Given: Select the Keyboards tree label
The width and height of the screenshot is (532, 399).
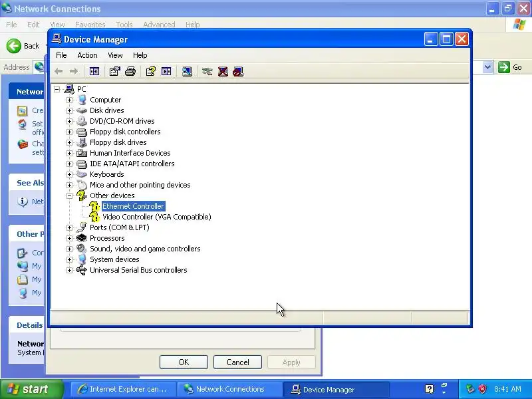Looking at the screenshot, I should point(107,174).
